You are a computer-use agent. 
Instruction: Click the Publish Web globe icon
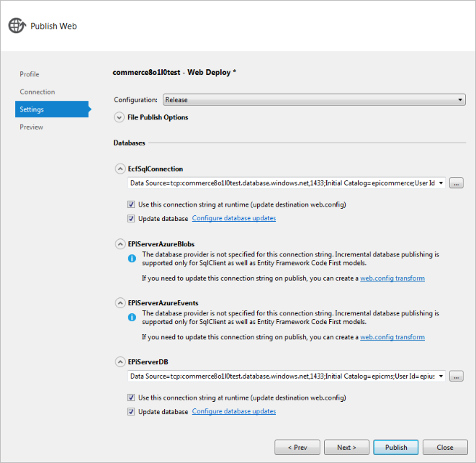click(x=17, y=26)
